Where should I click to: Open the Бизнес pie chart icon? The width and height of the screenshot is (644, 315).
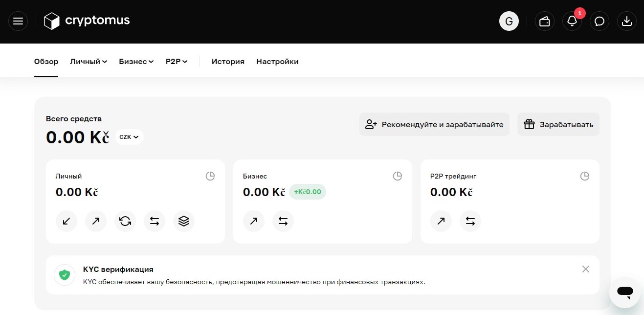[398, 176]
